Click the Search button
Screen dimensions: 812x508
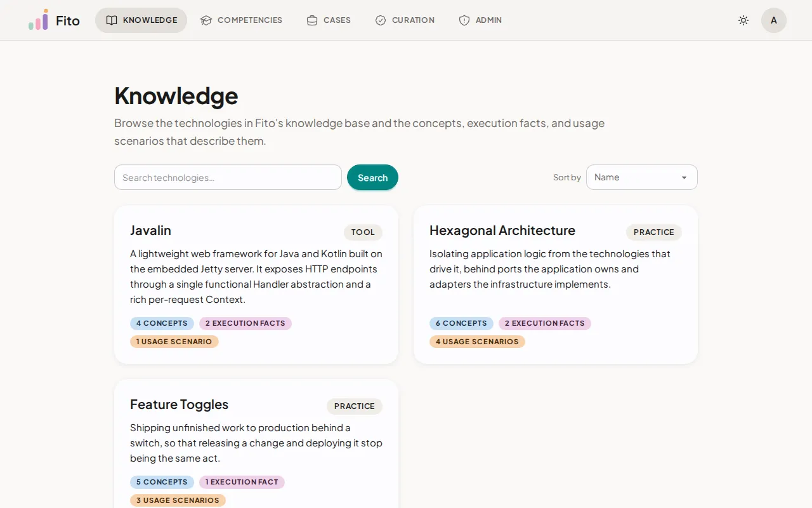tap(372, 177)
